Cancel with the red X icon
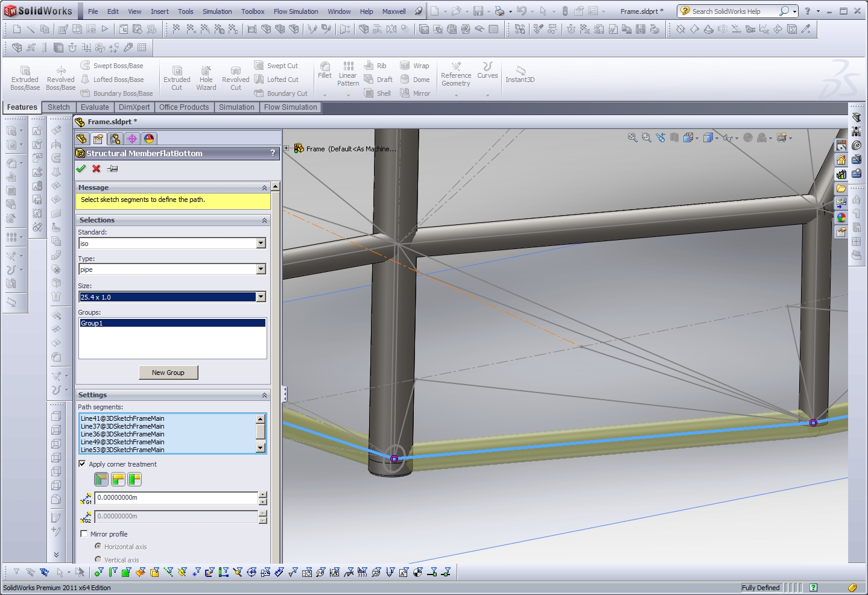Screen dimensions: 868x595 pos(97,169)
